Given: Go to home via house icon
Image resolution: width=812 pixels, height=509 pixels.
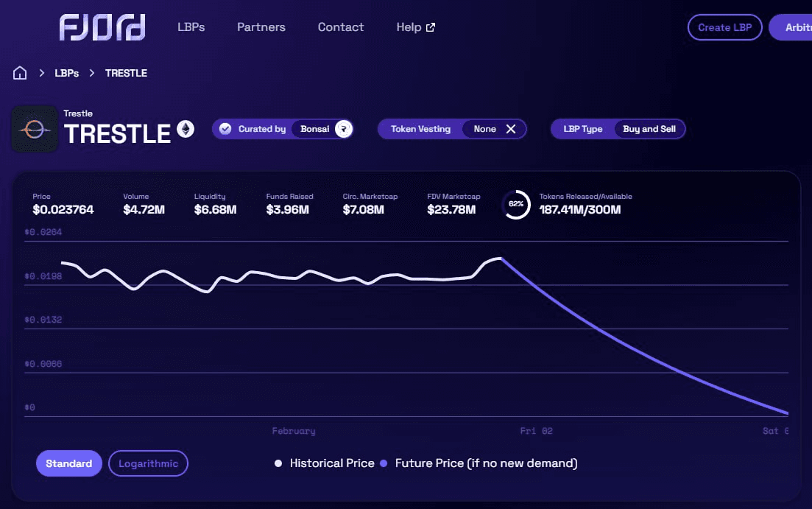Looking at the screenshot, I should click(20, 73).
